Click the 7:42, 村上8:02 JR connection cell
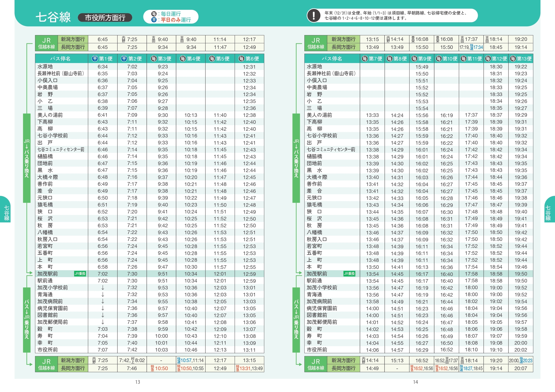The height and width of the screenshot is (392, 555). click(x=132, y=360)
